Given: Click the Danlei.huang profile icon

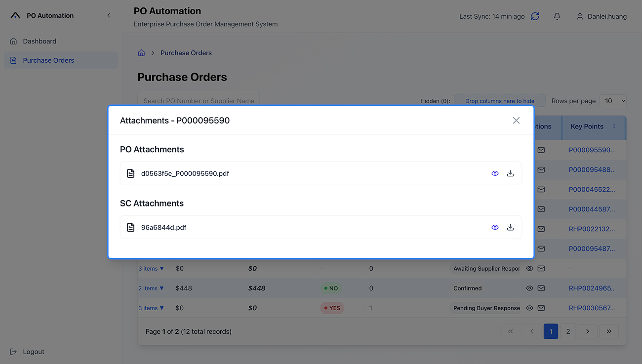Looking at the screenshot, I should pos(580,16).
